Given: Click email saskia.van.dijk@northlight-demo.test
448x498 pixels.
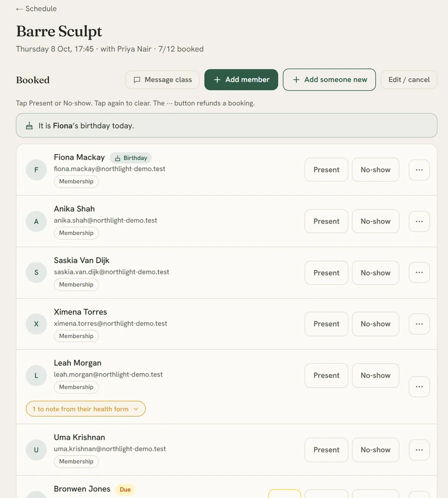Looking at the screenshot, I should (112, 272).
